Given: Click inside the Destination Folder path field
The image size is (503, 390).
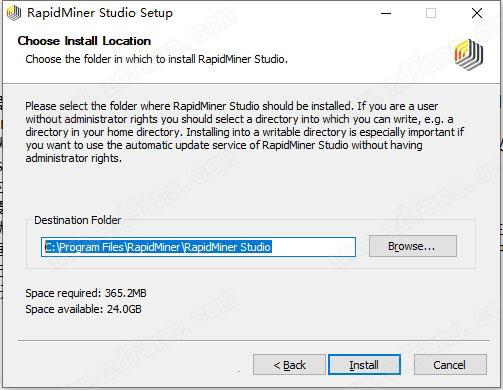Looking at the screenshot, I should [198, 247].
